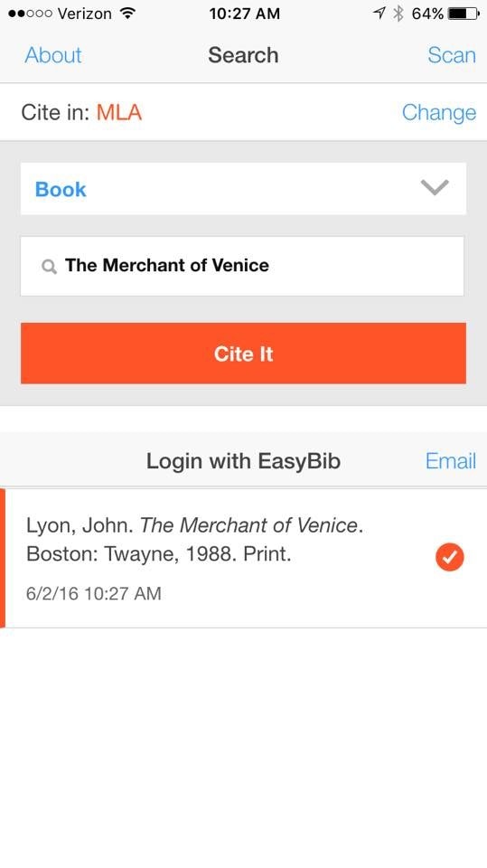
Task: Email the citation list
Action: 451,460
